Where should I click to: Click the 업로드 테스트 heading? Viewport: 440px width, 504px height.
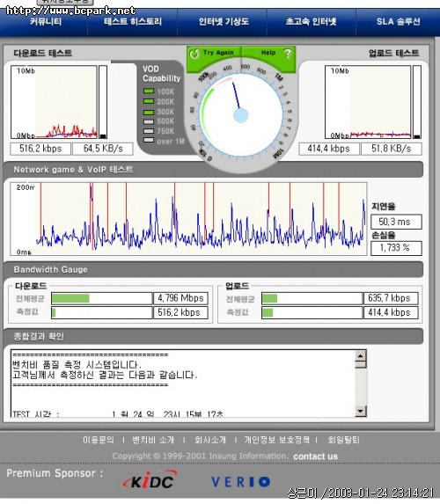coord(393,53)
